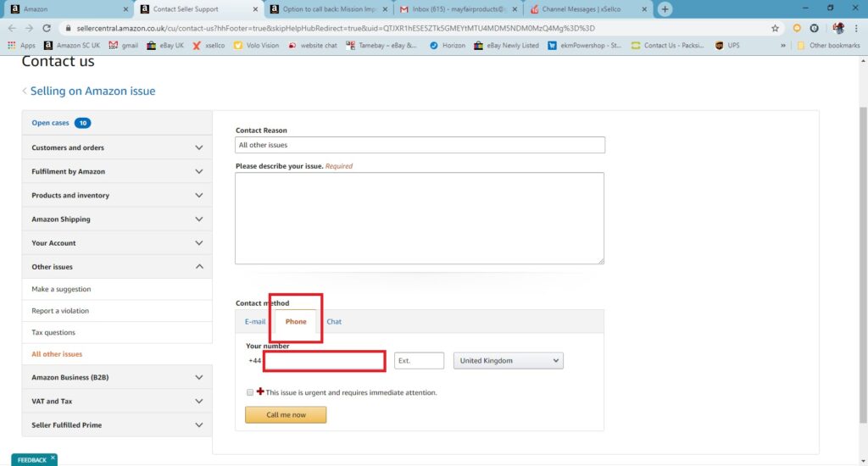
Task: Open the UPS bookmark
Action: pyautogui.click(x=726, y=46)
